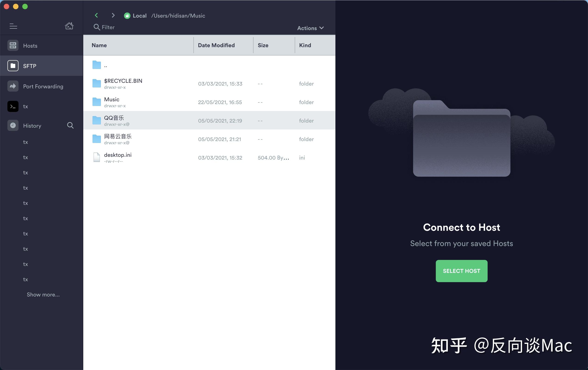Select the History label in sidebar
This screenshot has height=370, width=588.
[32, 126]
